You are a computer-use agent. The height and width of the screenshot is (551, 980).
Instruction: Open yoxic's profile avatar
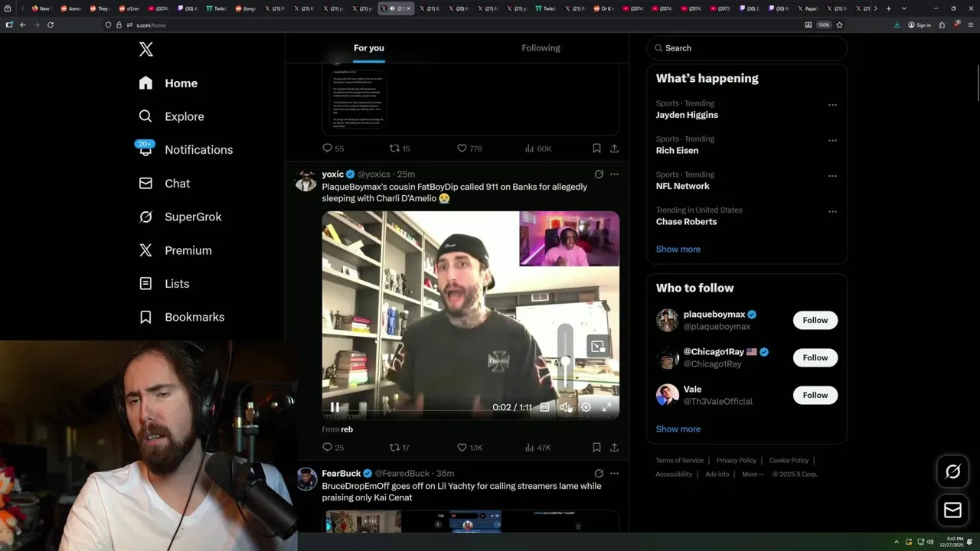[306, 181]
